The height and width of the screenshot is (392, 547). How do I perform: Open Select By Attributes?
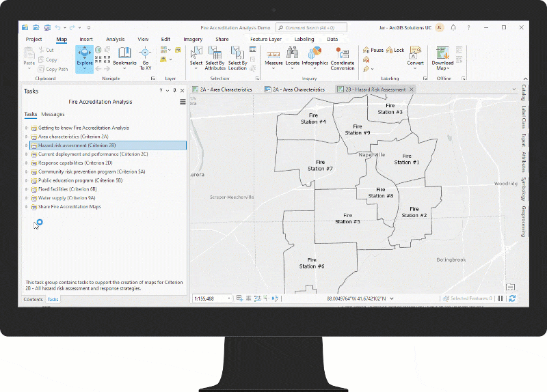(x=215, y=58)
